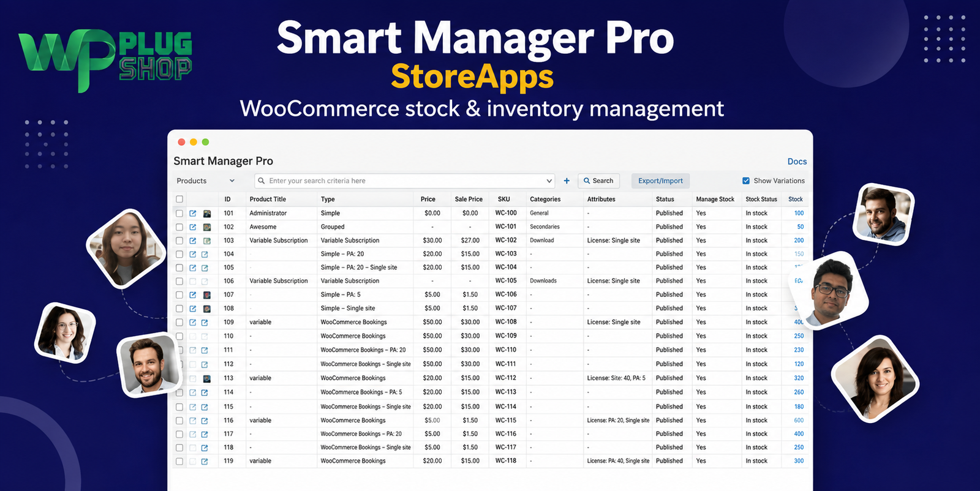Select the 'Administrator' product title cell
The image size is (980, 491).
pyautogui.click(x=268, y=213)
